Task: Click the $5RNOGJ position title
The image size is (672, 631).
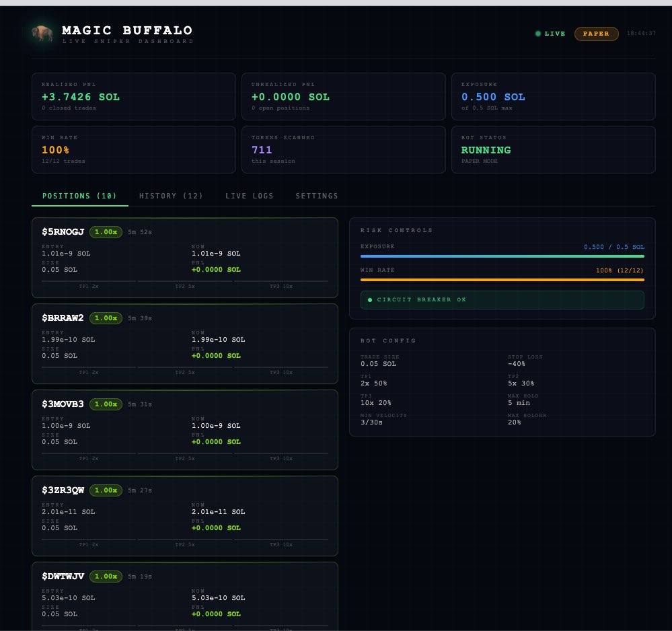Action: tap(63, 232)
